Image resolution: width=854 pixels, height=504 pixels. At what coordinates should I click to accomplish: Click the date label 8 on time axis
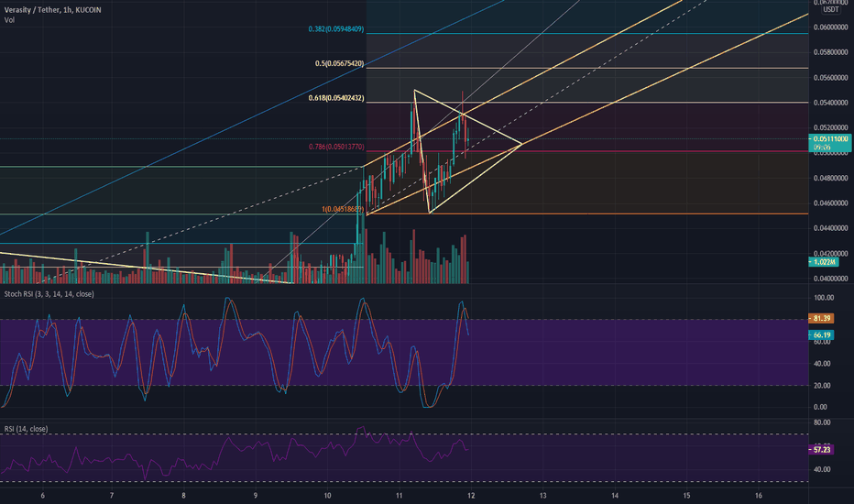(183, 496)
